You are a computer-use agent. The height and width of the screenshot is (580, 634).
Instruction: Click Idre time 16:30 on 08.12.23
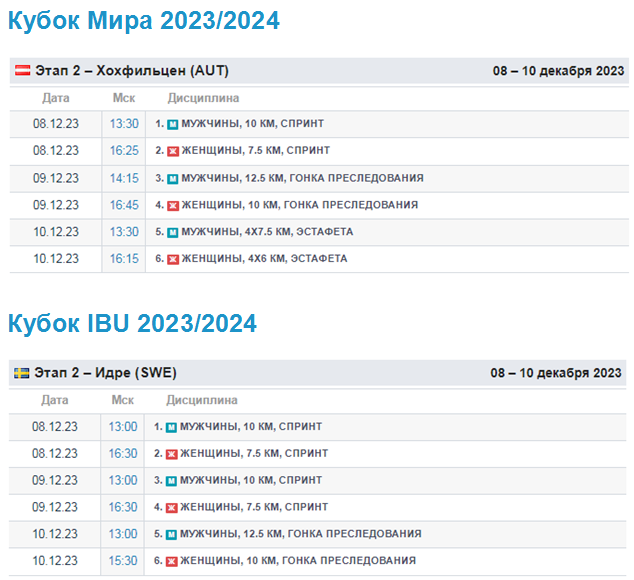click(x=123, y=453)
